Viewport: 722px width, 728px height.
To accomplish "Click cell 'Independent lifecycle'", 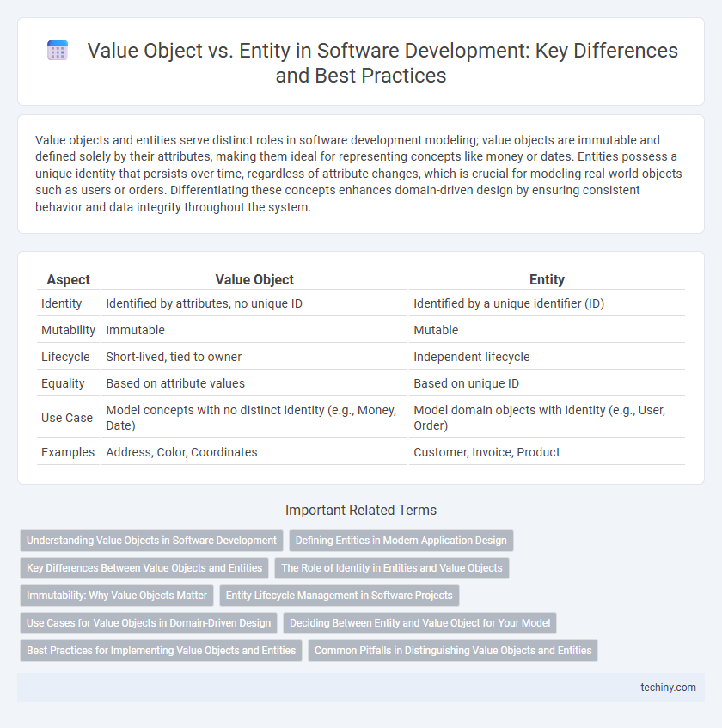I will (547, 357).
